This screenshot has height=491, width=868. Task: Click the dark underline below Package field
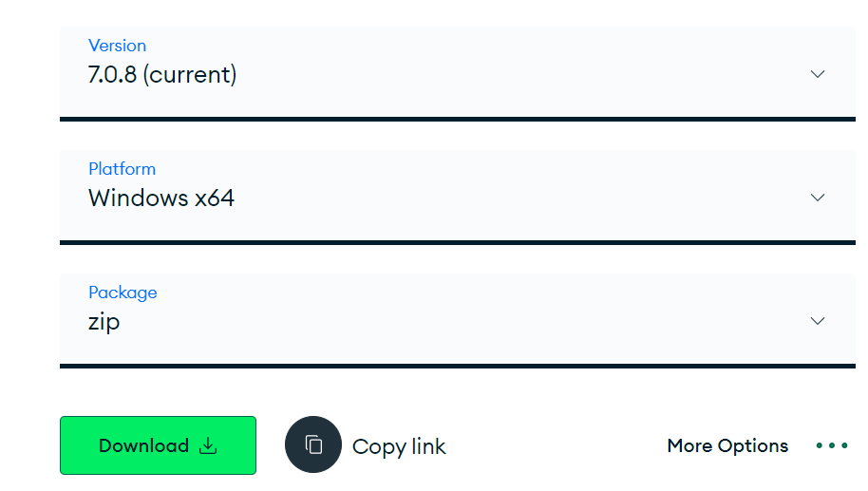(x=457, y=366)
